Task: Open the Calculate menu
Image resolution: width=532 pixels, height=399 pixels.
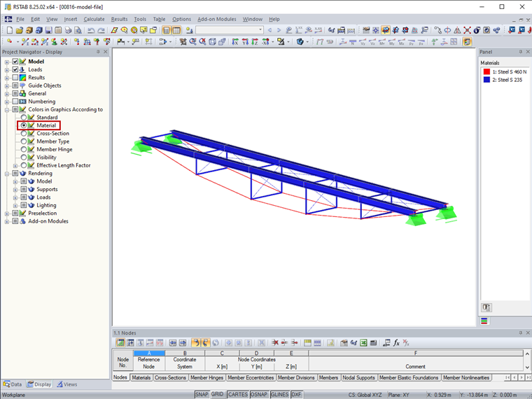Action: (94, 20)
